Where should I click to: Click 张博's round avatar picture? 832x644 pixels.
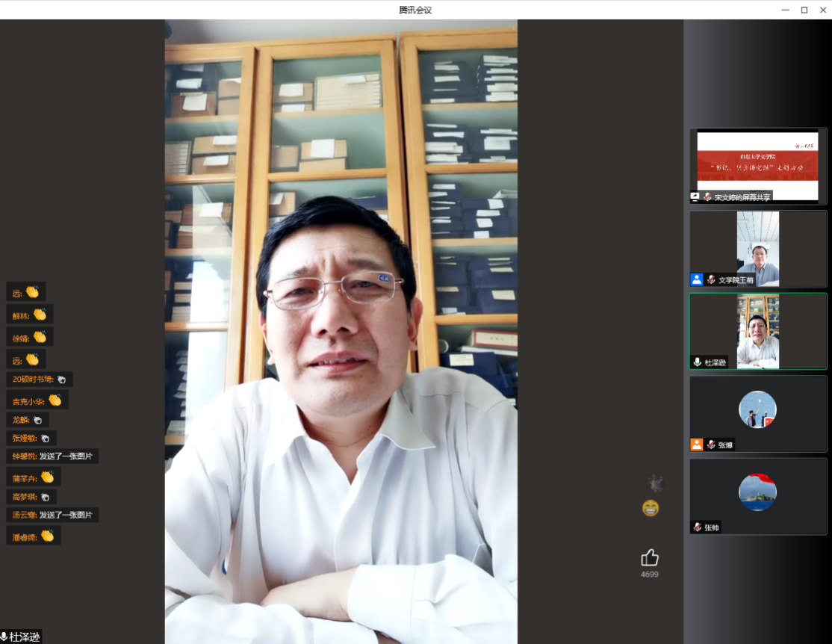coord(757,409)
